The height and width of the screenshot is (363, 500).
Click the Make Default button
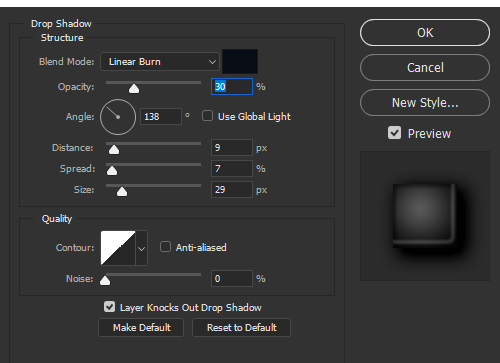(141, 328)
